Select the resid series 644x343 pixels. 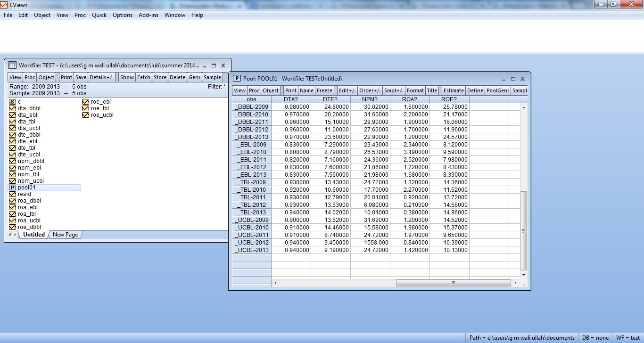click(24, 194)
